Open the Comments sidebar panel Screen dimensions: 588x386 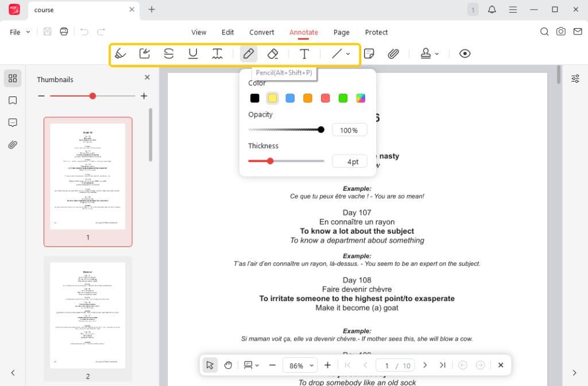(13, 122)
